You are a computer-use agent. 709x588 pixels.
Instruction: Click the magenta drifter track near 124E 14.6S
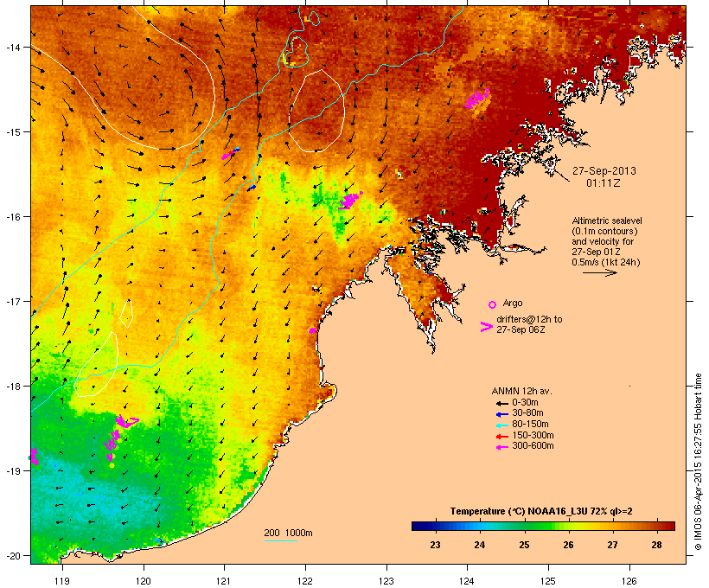pyautogui.click(x=476, y=99)
